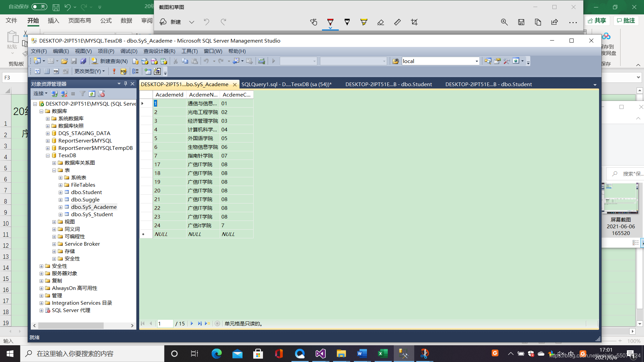This screenshot has width=644, height=362.
Task: Choose the yellow highlighter tool
Action: [x=364, y=22]
